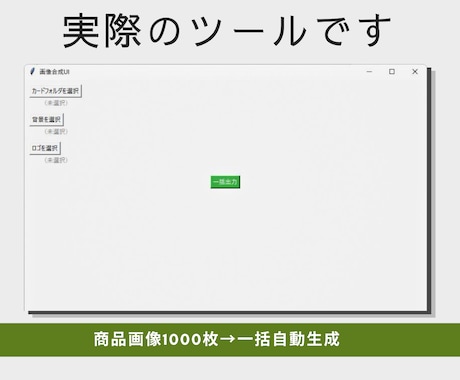Maximize the 画像合成UI window
Viewport: 460px width, 380px height.
point(392,72)
